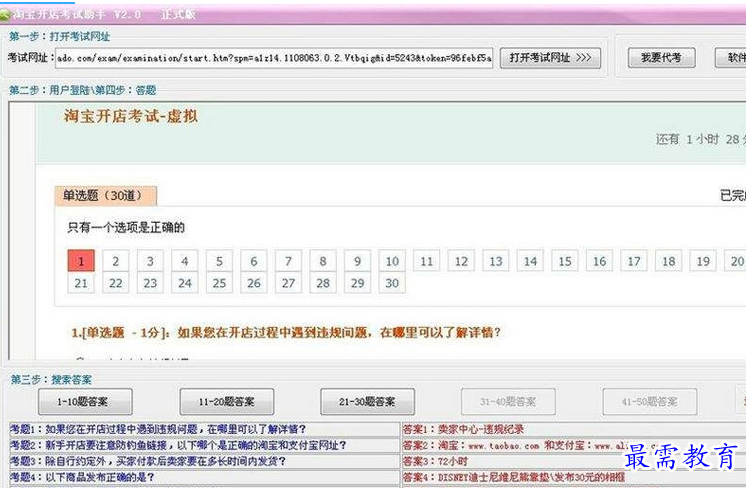Go to question number 17
746x488 pixels.
(634, 261)
